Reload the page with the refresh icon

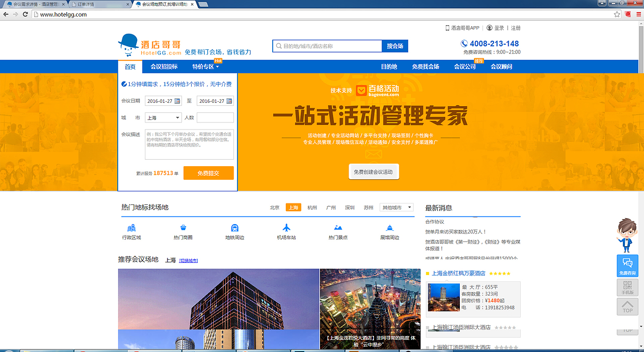point(25,14)
